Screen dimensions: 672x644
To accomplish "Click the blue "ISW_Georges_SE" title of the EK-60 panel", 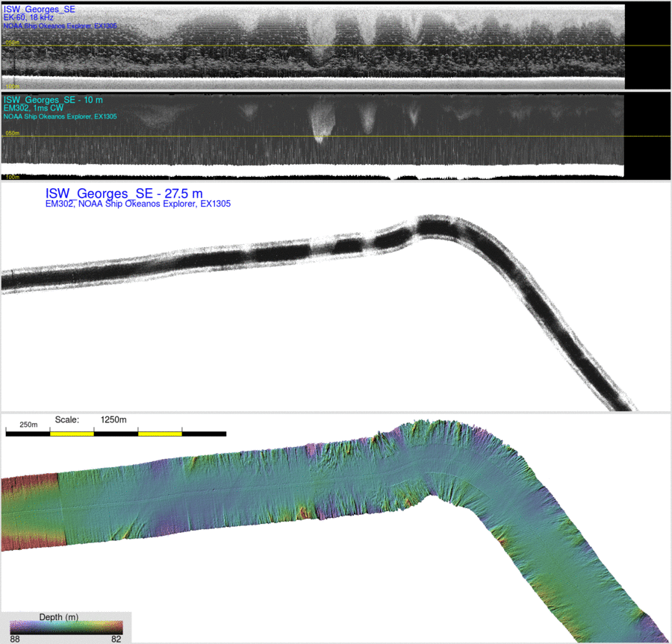I will [x=40, y=10].
